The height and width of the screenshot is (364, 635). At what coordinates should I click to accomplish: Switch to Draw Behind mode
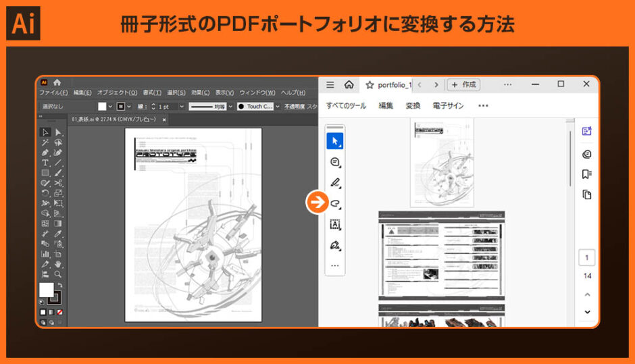(51, 323)
